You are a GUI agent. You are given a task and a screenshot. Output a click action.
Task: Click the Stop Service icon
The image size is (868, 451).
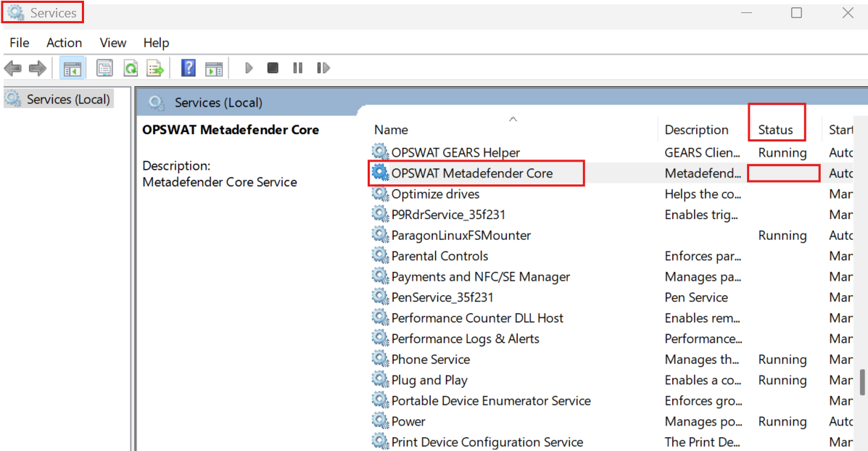[x=273, y=68]
